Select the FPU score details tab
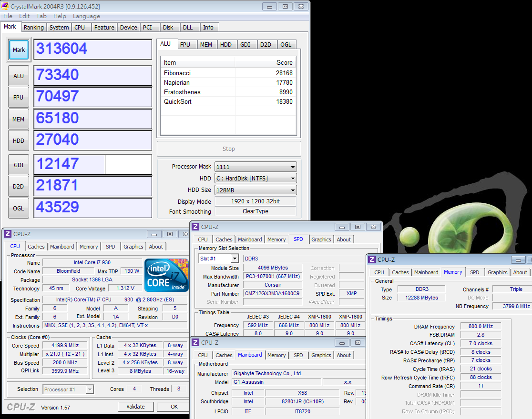The width and height of the screenshot is (532, 419). point(185,44)
